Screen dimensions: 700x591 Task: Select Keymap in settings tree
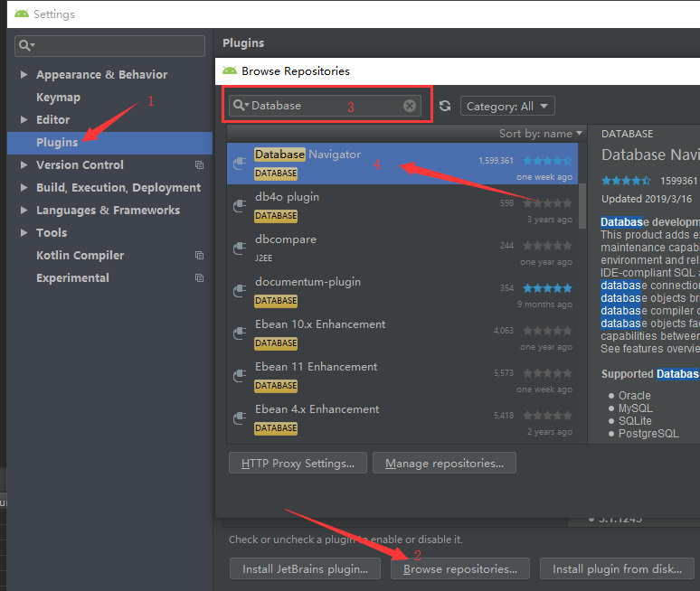[x=59, y=98]
